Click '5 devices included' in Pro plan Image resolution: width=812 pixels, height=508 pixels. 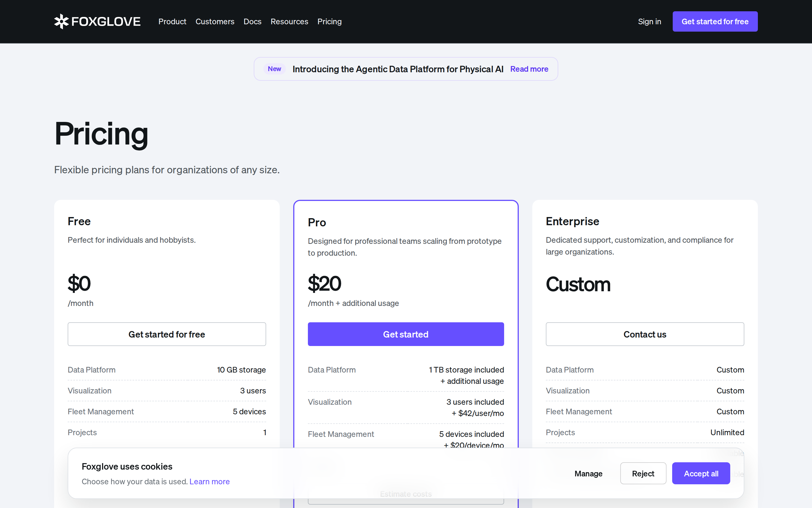471,434
